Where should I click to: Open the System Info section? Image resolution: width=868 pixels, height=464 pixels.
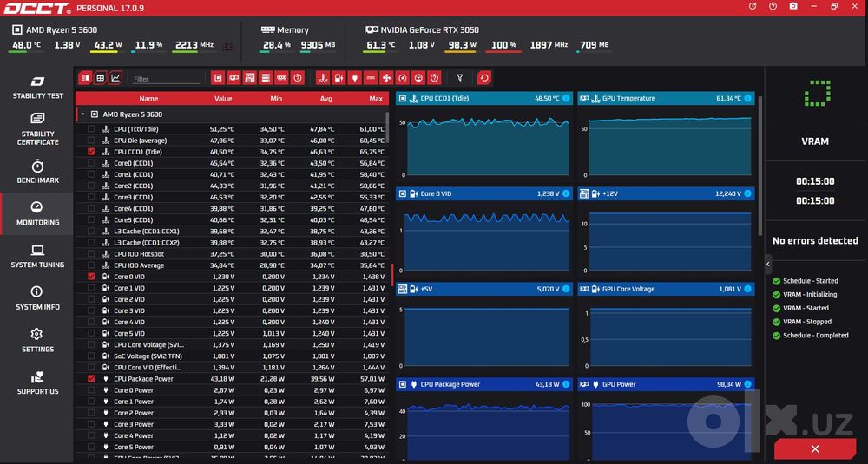point(37,298)
